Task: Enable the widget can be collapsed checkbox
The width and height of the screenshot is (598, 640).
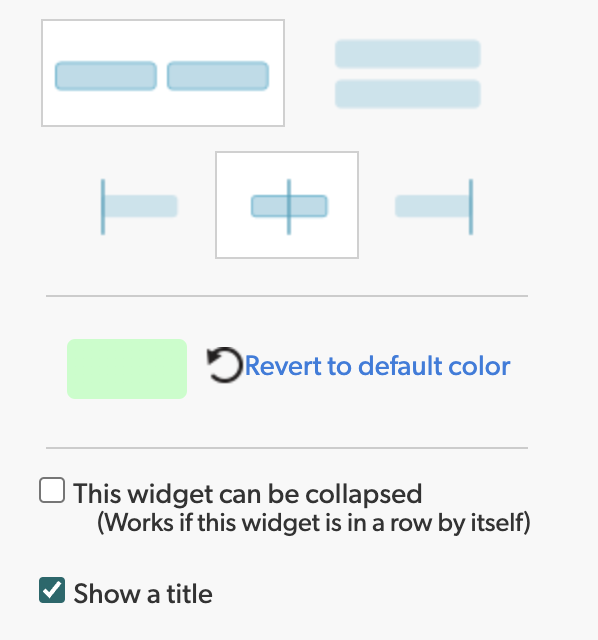Action: [52, 490]
